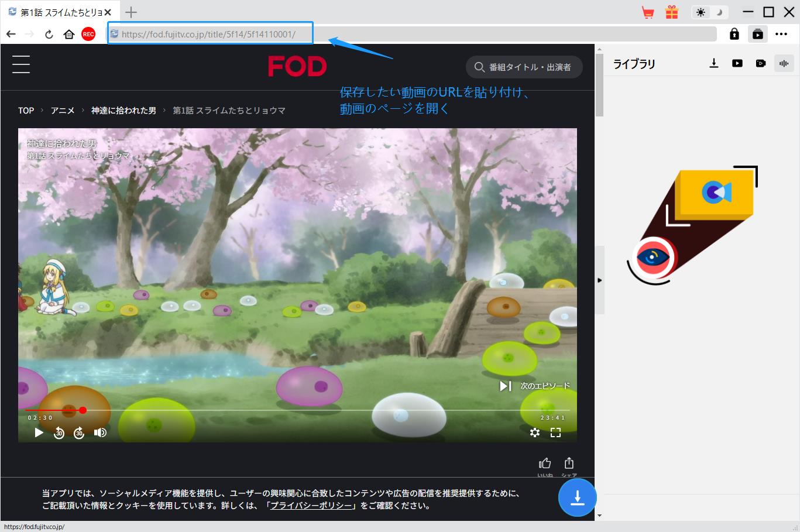Click the blue download button
The image size is (800, 532).
coord(578,497)
